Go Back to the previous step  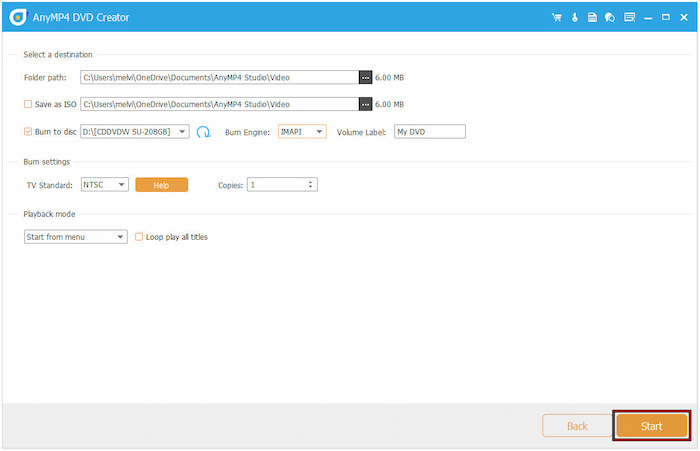(576, 426)
